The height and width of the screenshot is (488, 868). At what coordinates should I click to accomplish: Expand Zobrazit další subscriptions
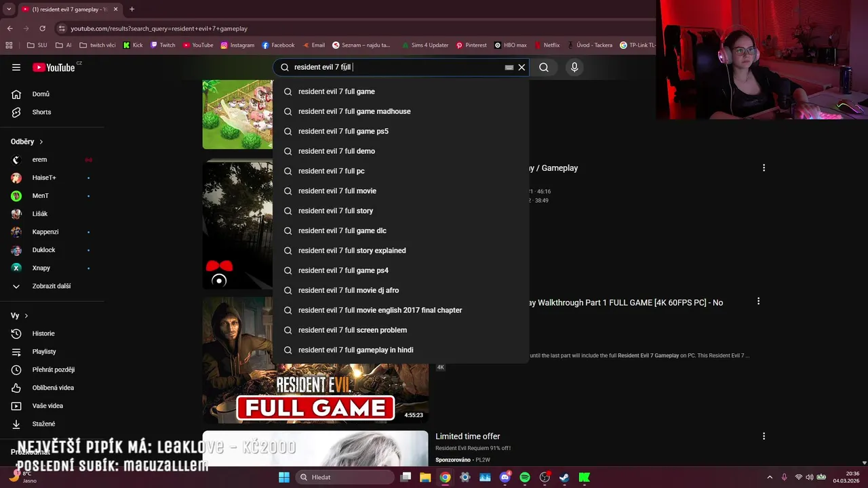click(x=52, y=286)
